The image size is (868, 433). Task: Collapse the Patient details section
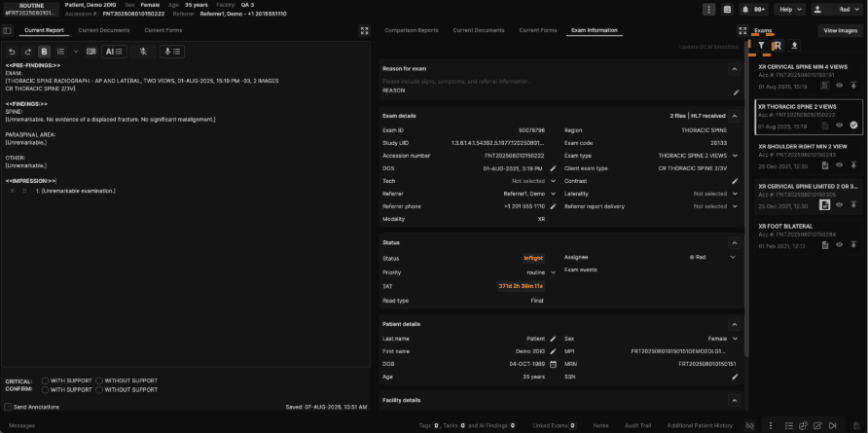click(734, 324)
